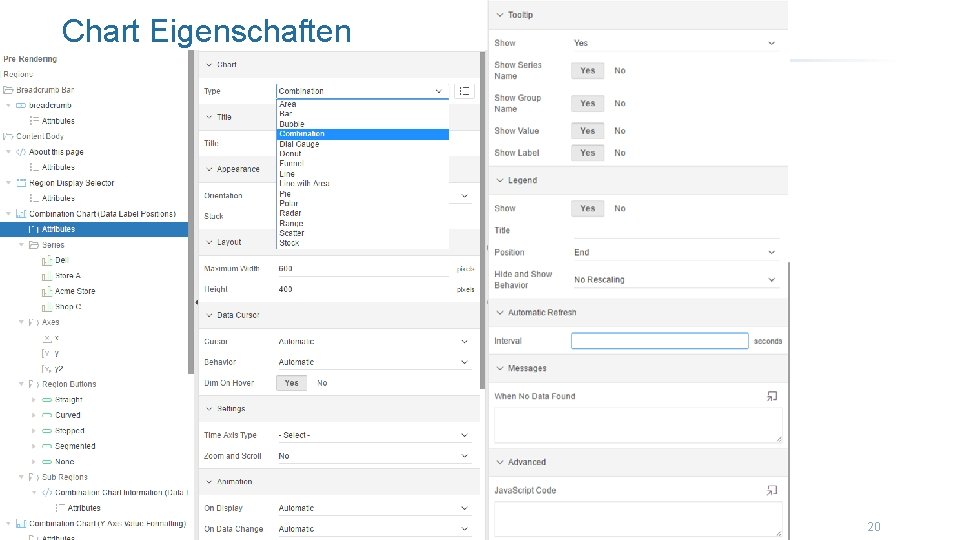
Task: Collapse the Automatic Refresh section
Action: point(500,312)
